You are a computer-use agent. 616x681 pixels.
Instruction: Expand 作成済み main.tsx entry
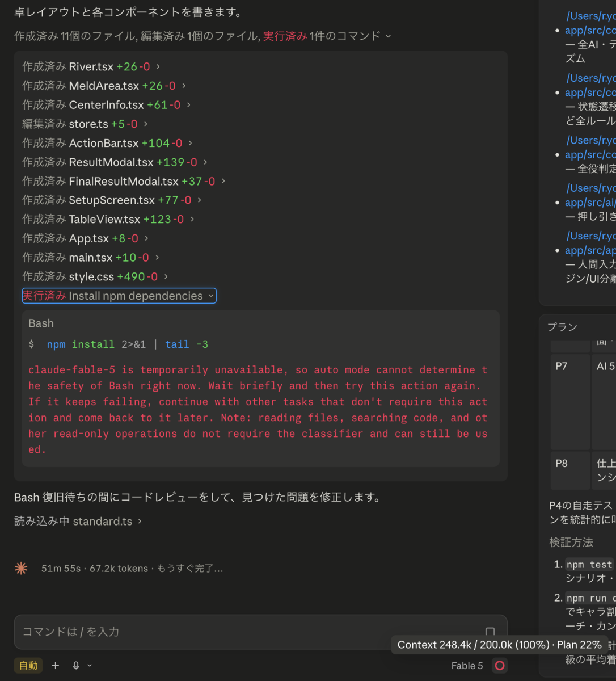click(91, 258)
